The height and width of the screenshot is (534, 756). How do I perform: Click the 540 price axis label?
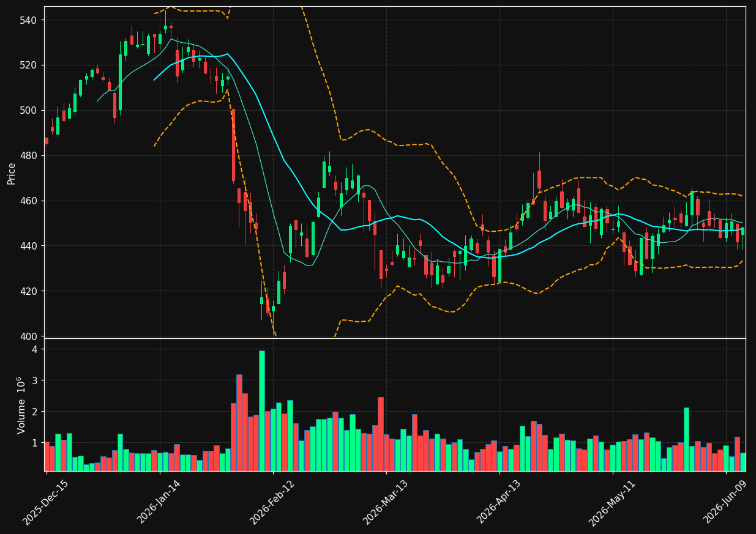(x=29, y=20)
